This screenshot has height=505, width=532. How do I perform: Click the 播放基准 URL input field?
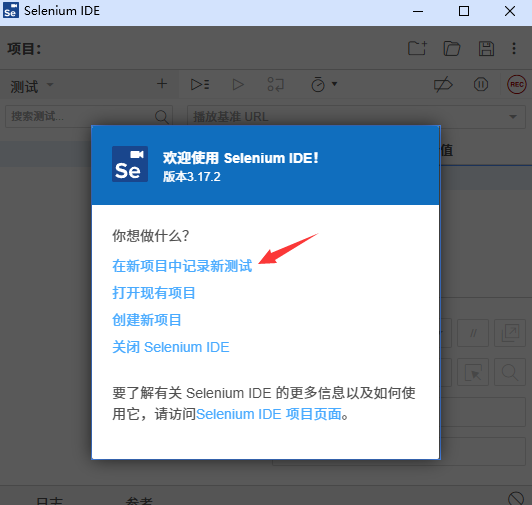point(356,117)
